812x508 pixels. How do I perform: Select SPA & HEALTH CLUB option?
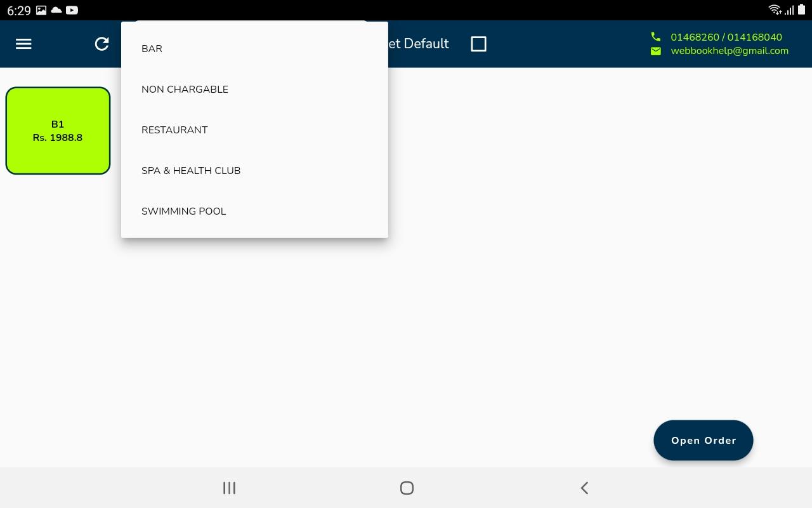[254, 171]
